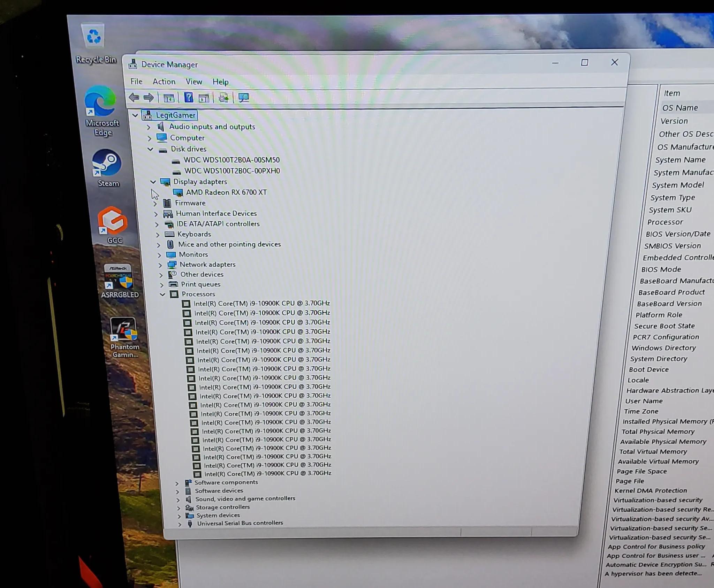Viewport: 714px width, 588px height.
Task: Select the Universal Serial Bus controllers category
Action: click(x=240, y=523)
